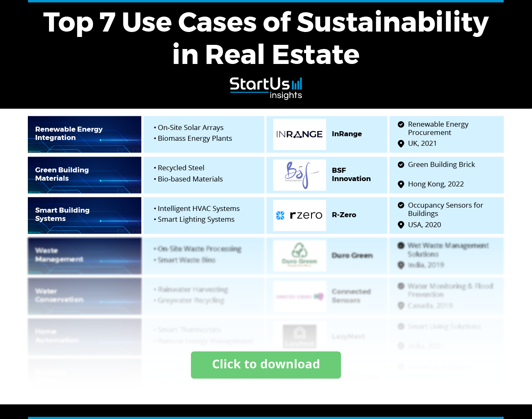Click 'Greywater Recycling' bullet text
This screenshot has height=419, width=532.
[x=191, y=300]
